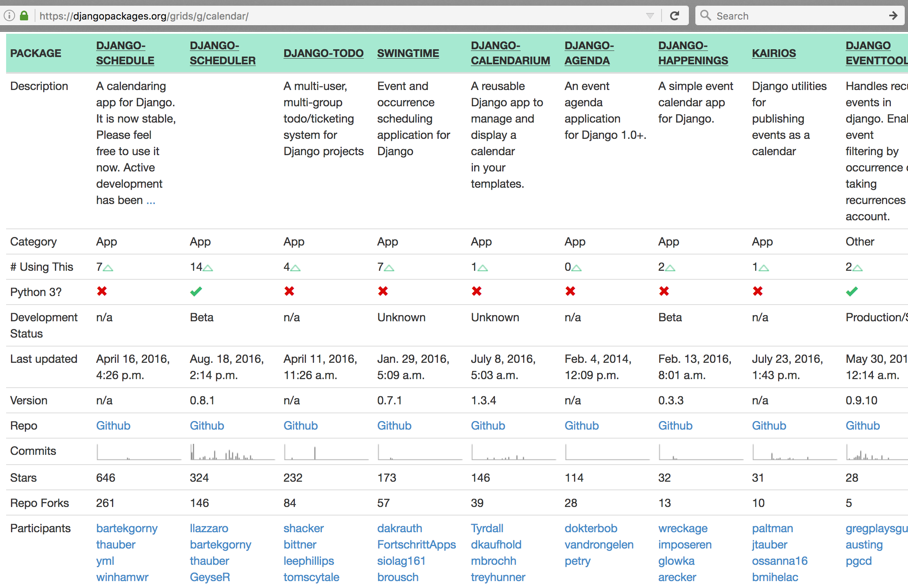
Task: Select version 0.8.1 cell text
Action: click(202, 400)
